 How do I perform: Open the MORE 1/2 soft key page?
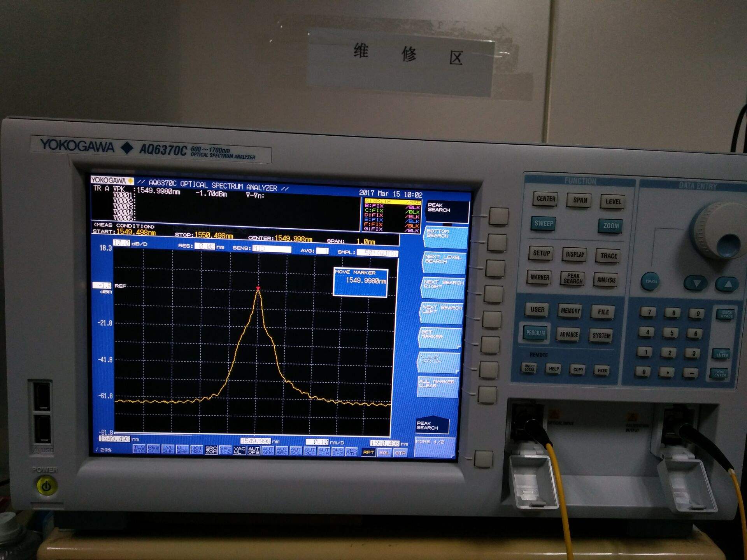coord(435,448)
